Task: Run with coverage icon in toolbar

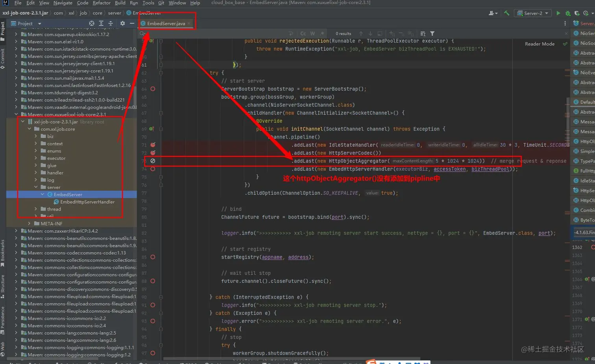Action: [x=577, y=13]
